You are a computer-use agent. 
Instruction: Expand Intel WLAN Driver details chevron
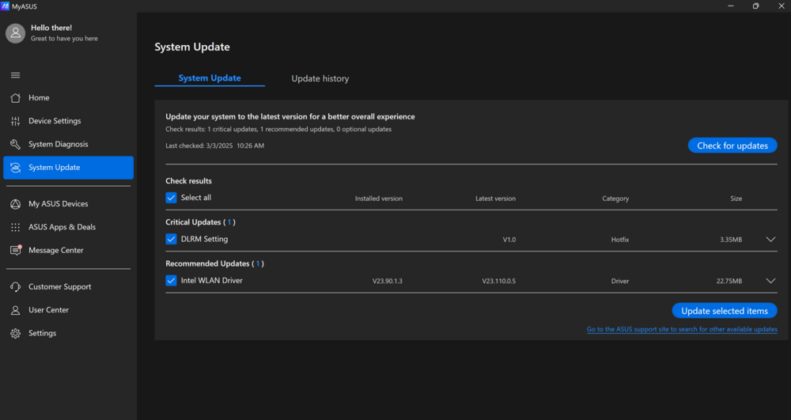[770, 281]
